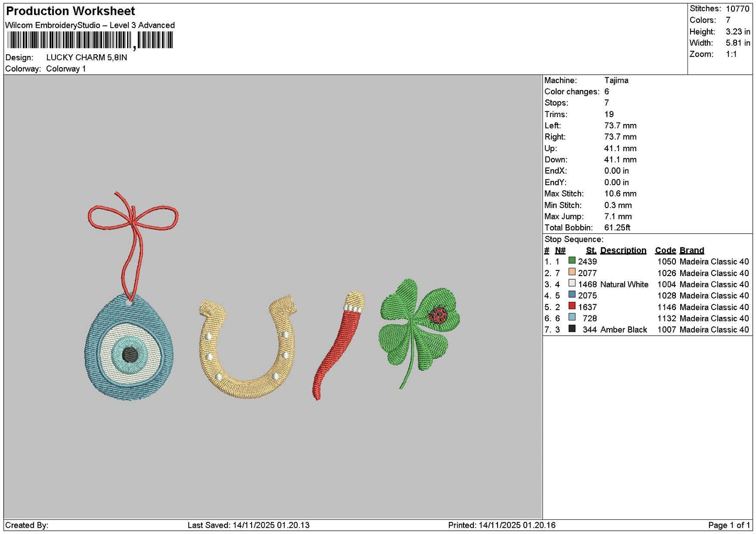The image size is (756, 534).
Task: Click the Min Stitch value '0.3 mm'
Action: click(x=618, y=205)
